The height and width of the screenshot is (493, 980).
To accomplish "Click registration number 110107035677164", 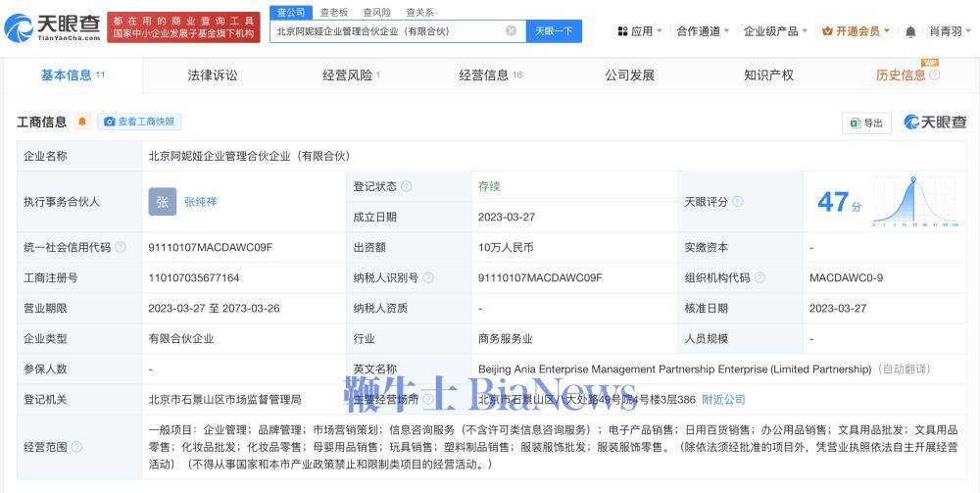I will [194, 278].
